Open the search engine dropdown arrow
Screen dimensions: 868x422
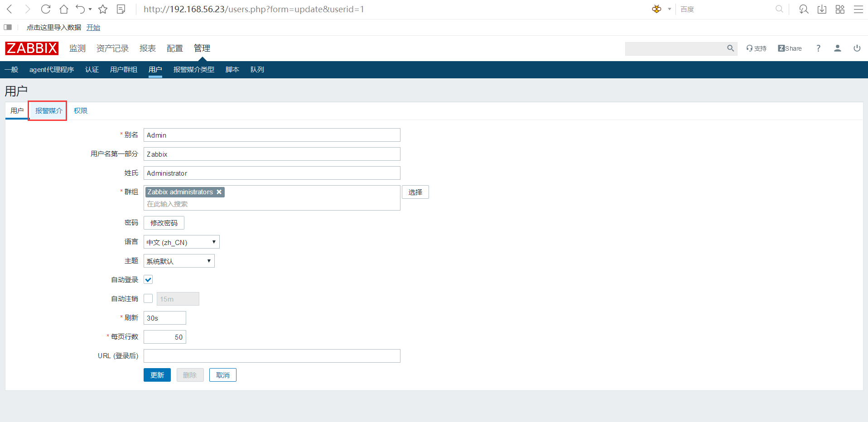[670, 9]
